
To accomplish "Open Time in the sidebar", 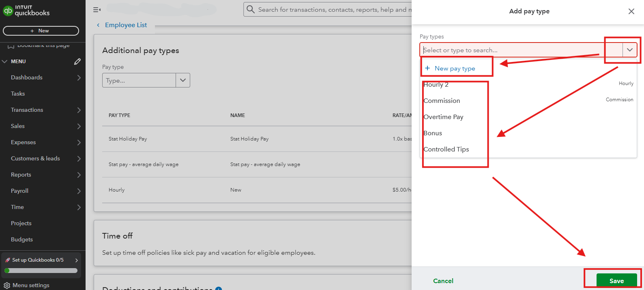I will click(x=17, y=207).
